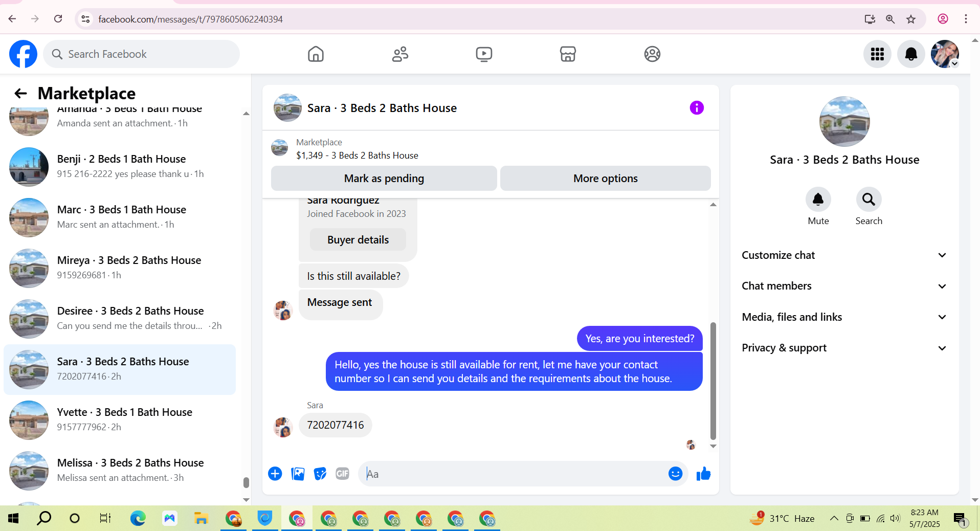The height and width of the screenshot is (531, 980).
Task: Open browser zoom magnifier icon
Action: click(x=890, y=19)
